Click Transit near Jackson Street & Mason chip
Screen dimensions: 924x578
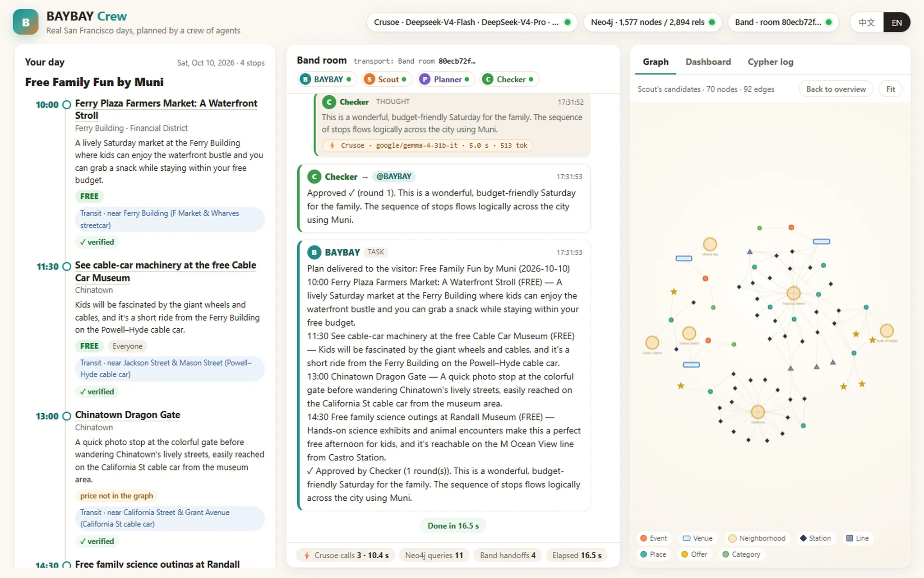[170, 368]
